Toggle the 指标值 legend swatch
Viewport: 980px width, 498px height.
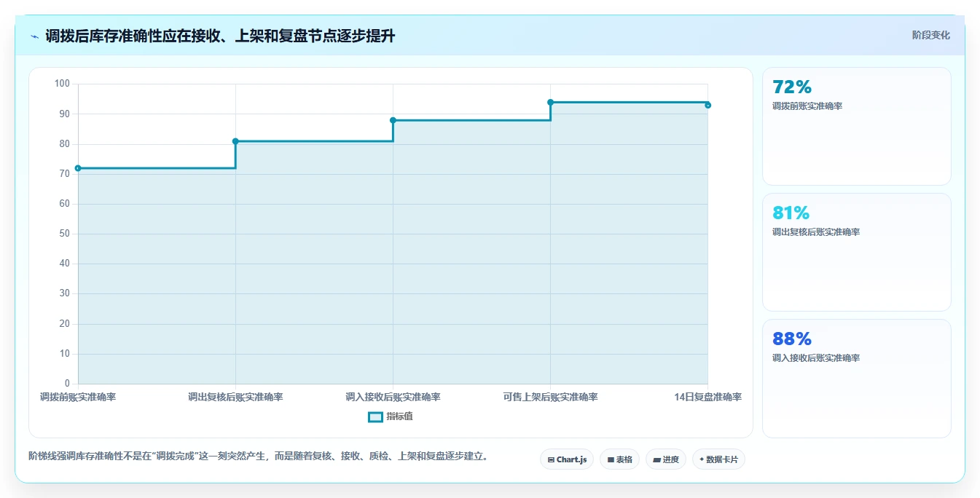pos(375,417)
